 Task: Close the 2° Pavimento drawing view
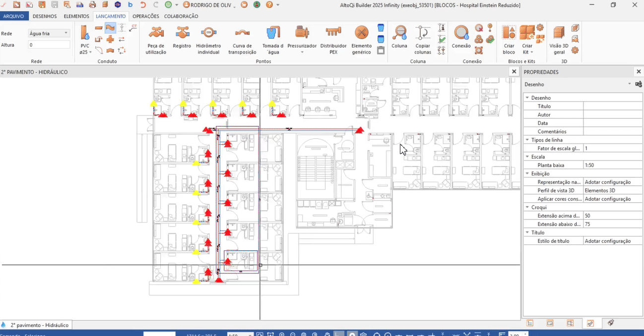point(514,72)
